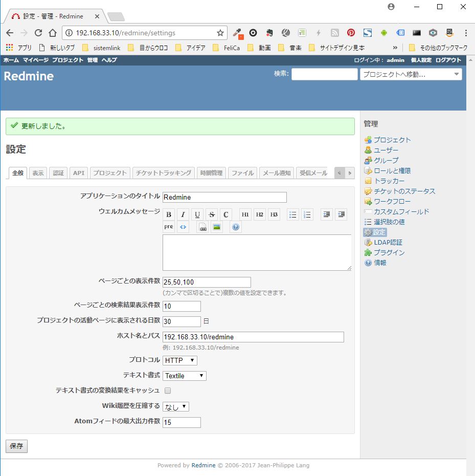The image size is (475, 476).
Task: Open ヘルプ in top menu
Action: coord(109,60)
